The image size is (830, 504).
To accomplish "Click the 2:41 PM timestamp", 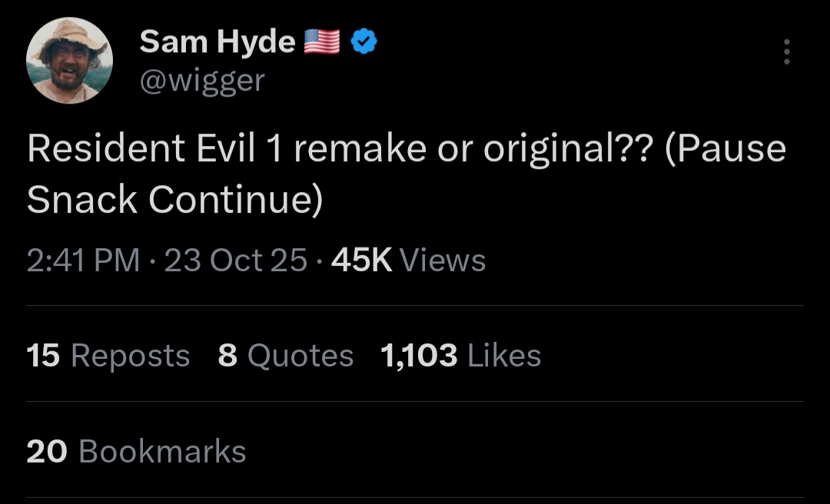I will click(x=83, y=260).
